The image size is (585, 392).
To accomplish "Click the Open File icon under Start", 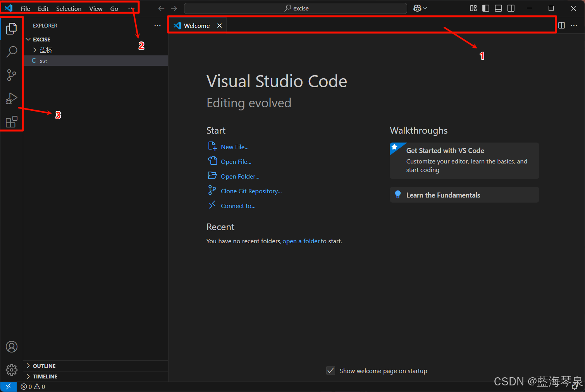I will 212,161.
